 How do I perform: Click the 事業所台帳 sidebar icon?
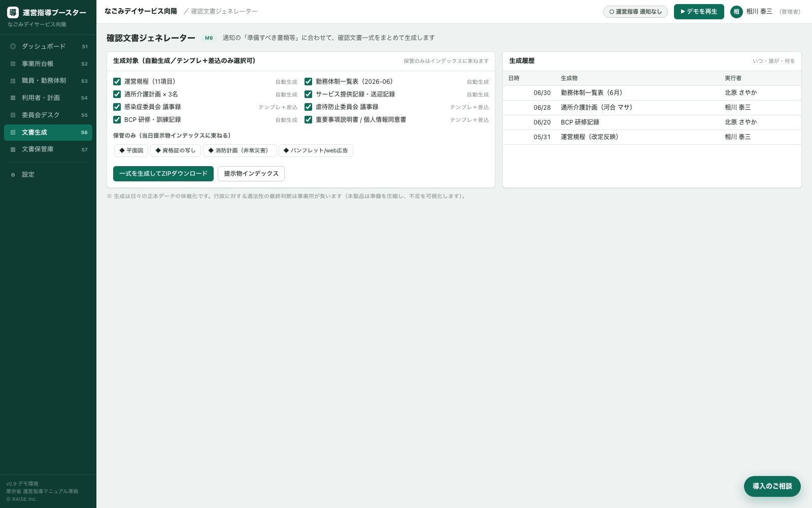13,63
